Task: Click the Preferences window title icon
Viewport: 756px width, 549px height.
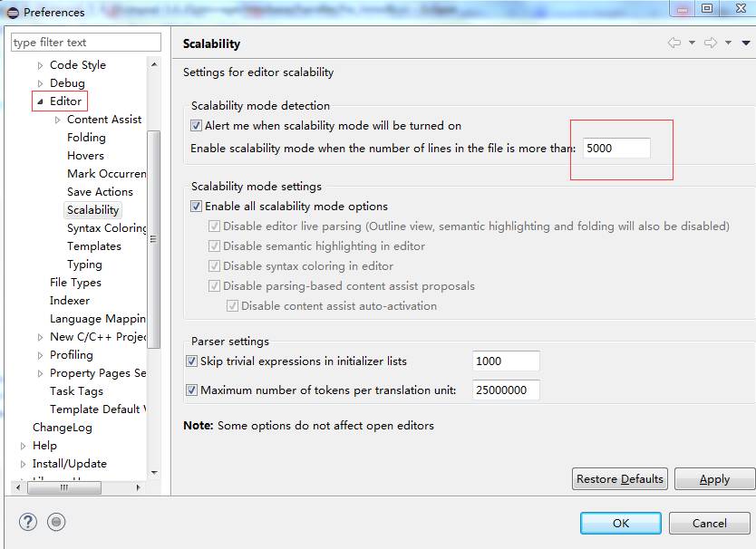Action: (13, 12)
